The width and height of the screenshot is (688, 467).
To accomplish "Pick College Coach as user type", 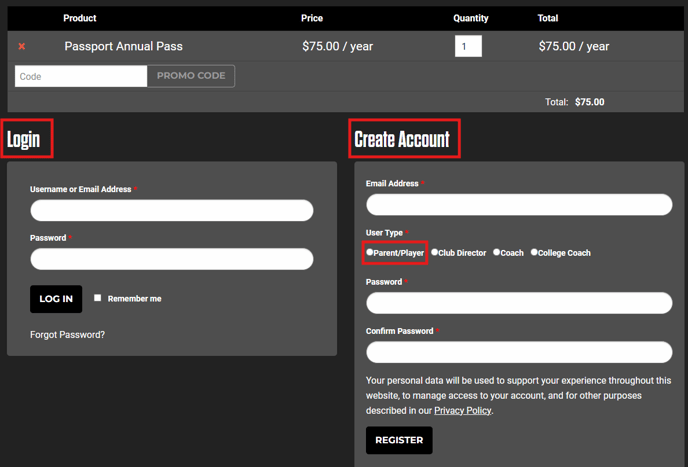I will tap(534, 253).
